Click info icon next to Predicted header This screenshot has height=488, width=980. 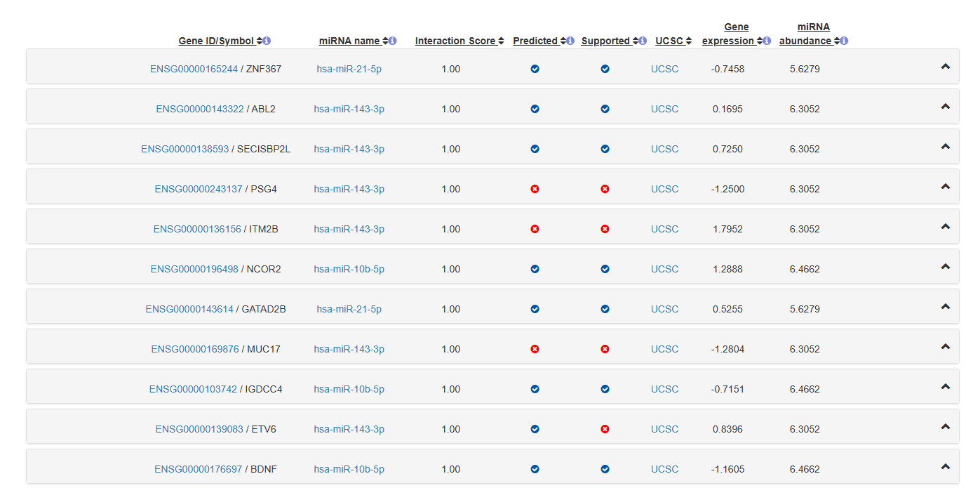click(x=570, y=41)
